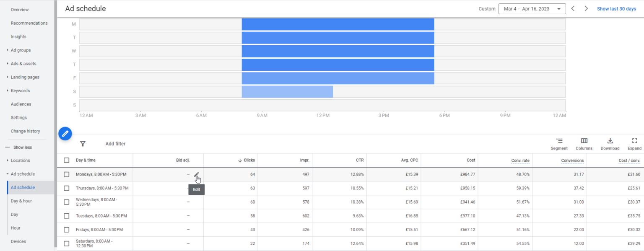Open the custom date range dropdown
Viewport: 644px width, 251px height.
(532, 8)
